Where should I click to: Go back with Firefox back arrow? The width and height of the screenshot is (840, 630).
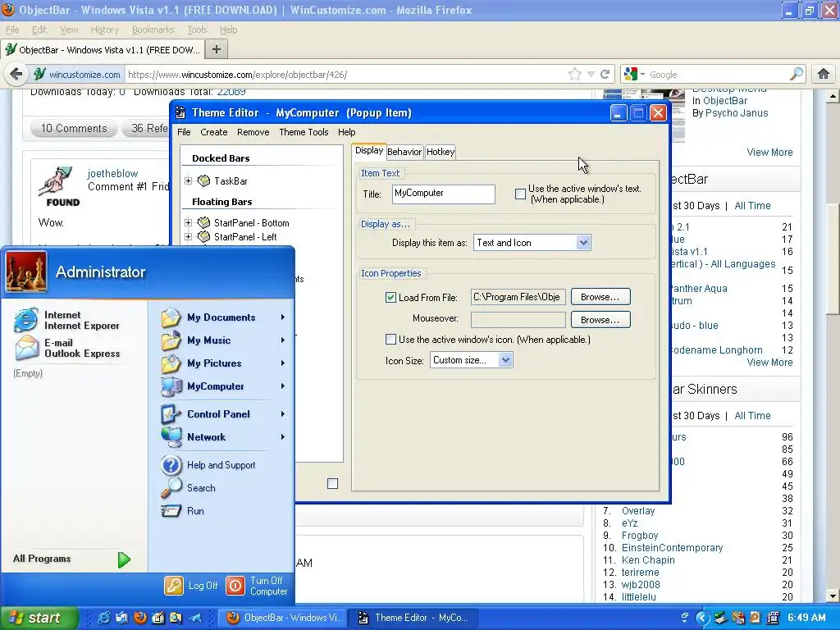(16, 74)
